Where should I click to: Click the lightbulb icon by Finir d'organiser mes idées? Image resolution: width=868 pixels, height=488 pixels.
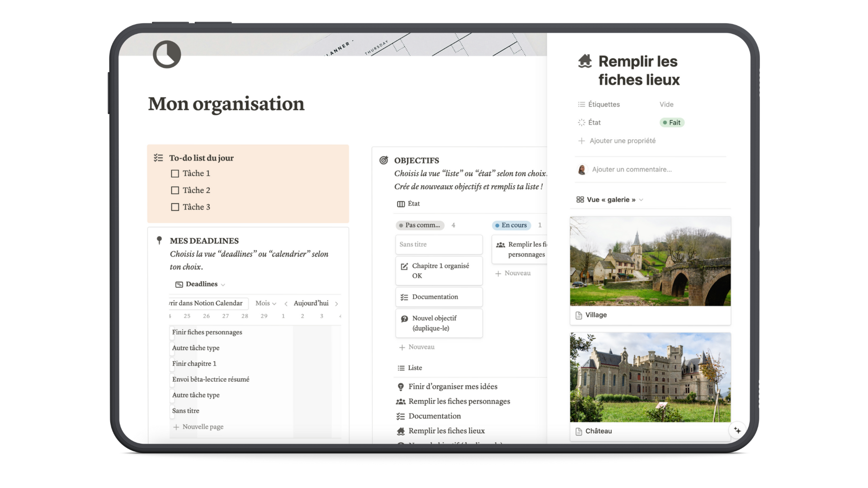tap(401, 387)
